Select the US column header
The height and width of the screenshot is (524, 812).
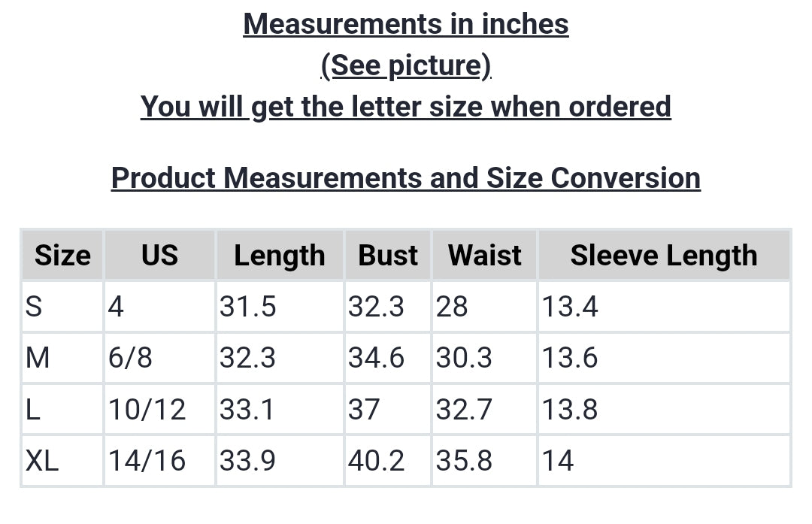click(159, 256)
